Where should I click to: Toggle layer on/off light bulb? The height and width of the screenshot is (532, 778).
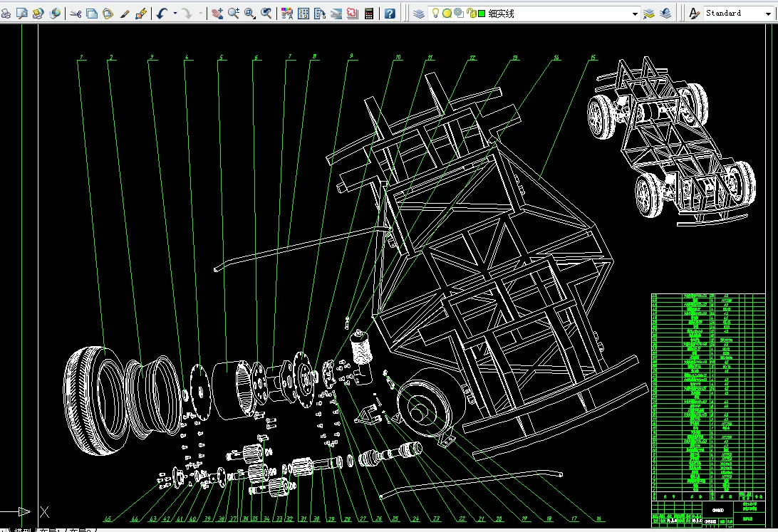[435, 14]
